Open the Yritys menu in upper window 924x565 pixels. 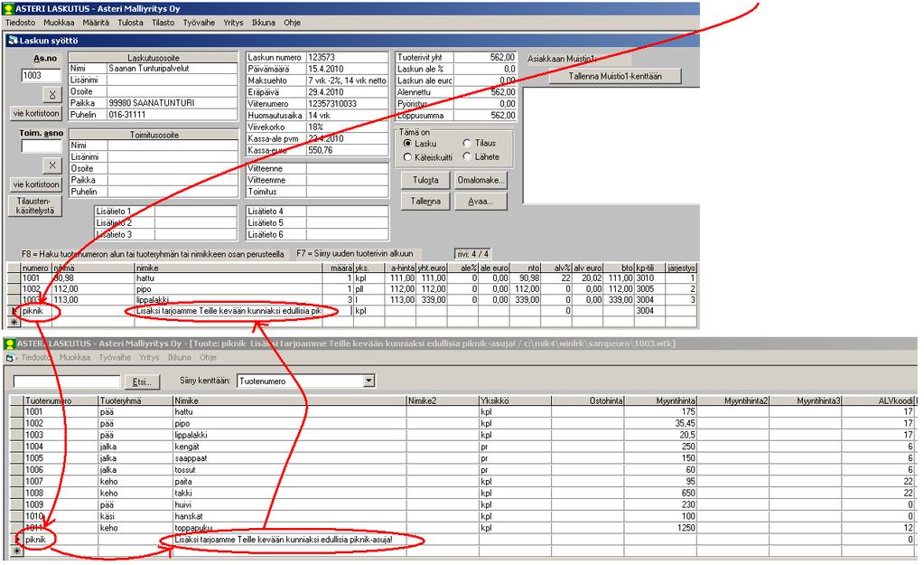[233, 23]
